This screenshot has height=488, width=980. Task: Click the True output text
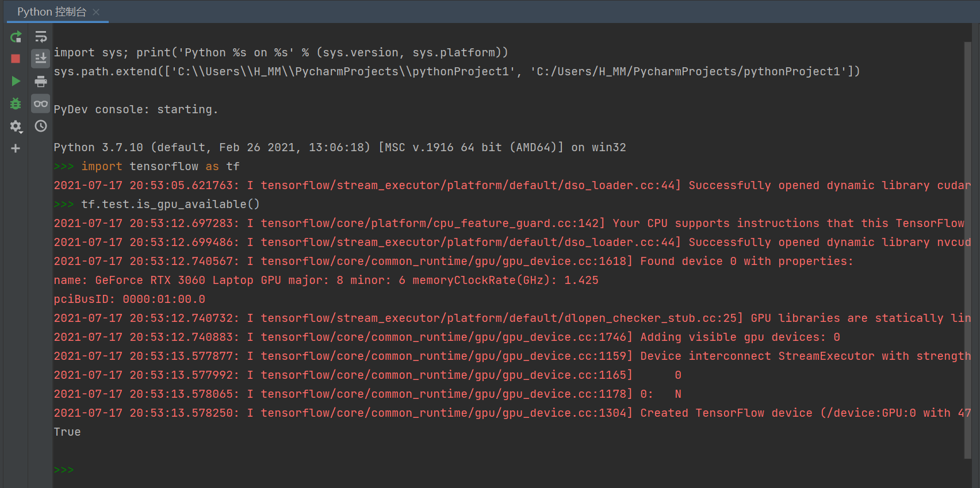point(67,431)
